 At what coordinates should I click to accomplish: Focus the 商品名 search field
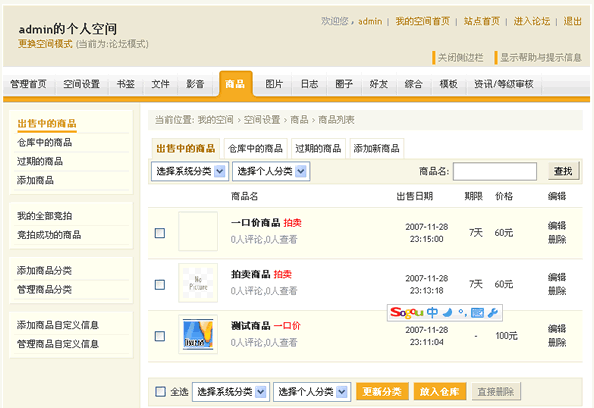(495, 171)
